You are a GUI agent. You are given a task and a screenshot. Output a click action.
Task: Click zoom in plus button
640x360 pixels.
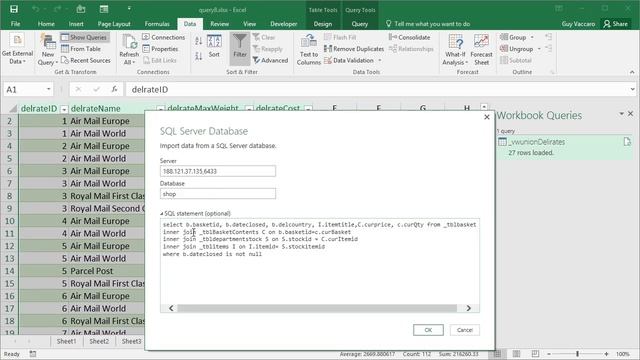(x=607, y=354)
